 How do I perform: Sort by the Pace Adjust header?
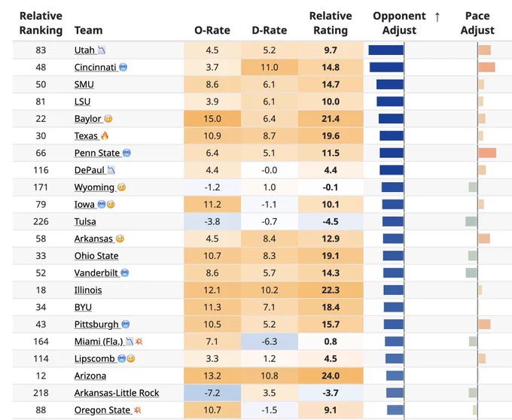click(x=477, y=23)
